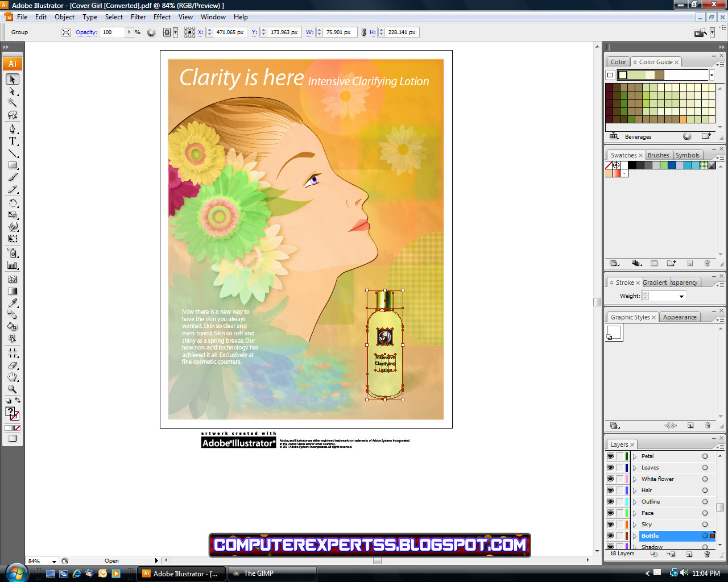728x582 pixels.
Task: Switch to the Appearance tab
Action: pos(680,317)
